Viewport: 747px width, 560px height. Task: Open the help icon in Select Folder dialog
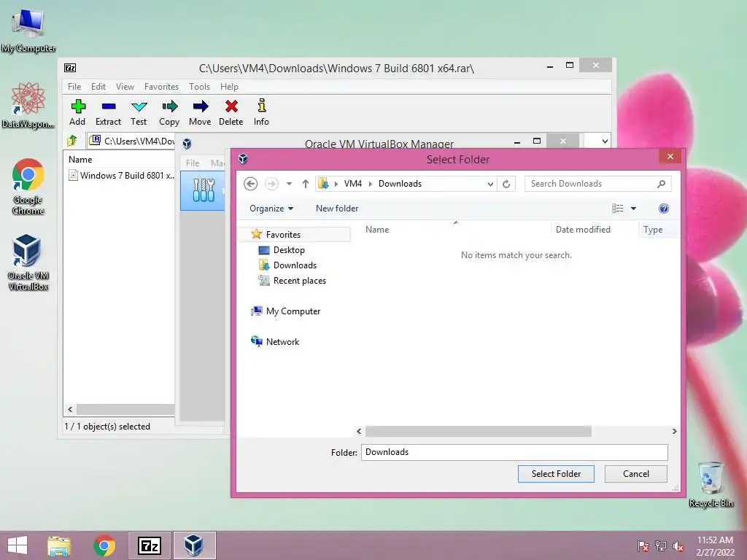[x=664, y=209]
